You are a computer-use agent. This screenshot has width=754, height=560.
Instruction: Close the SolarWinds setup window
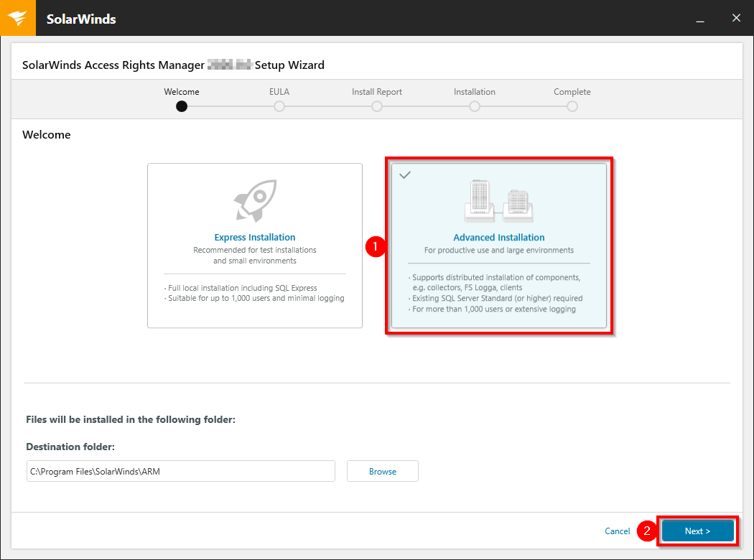pyautogui.click(x=736, y=18)
